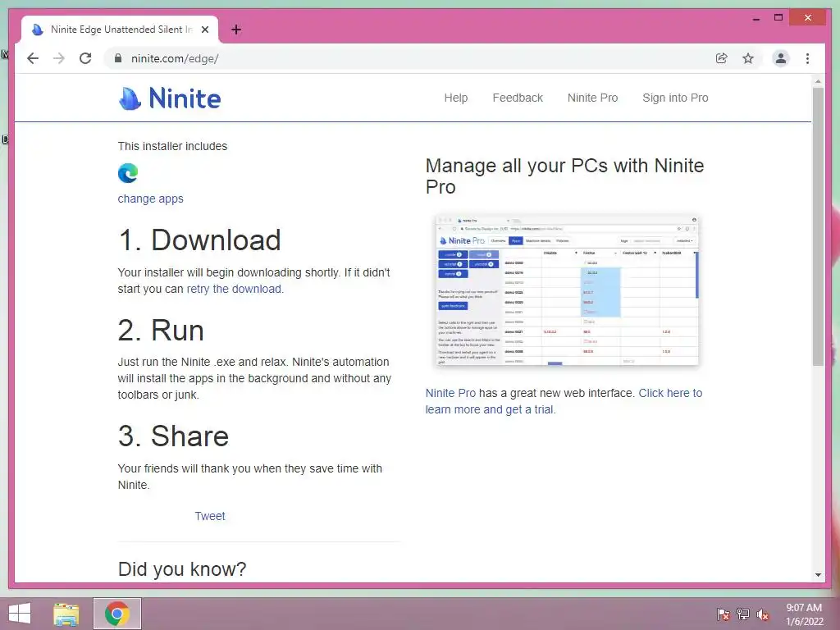840x630 pixels.
Task: Click the Tweet link
Action: pos(210,516)
